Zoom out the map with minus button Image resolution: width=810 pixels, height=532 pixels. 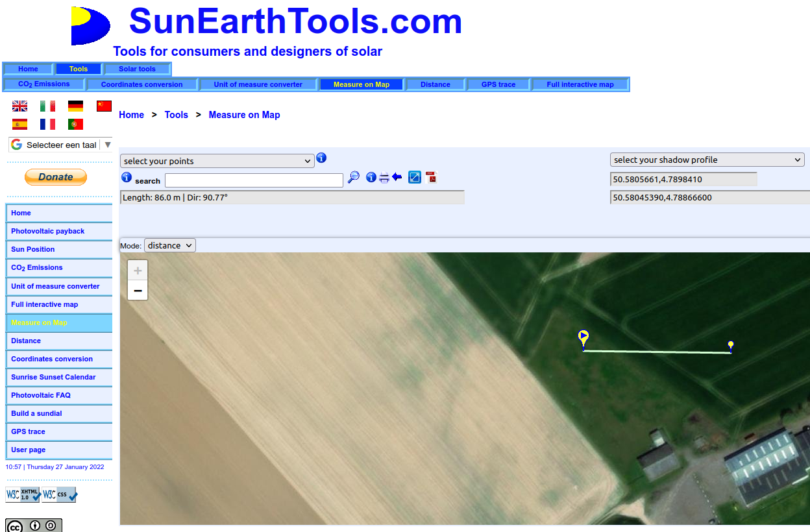click(x=138, y=291)
